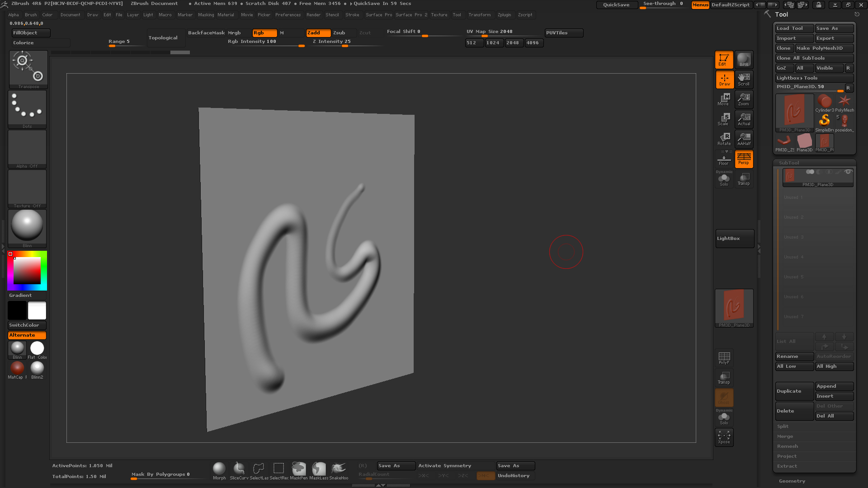
Task: Open the Transpose brush picker
Action: [28, 69]
